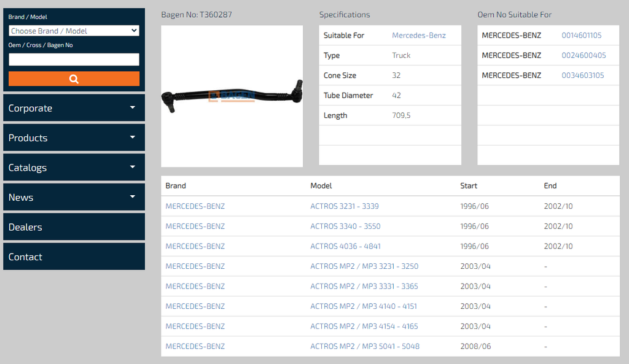
Task: Open ACTROS MP2 / MP3 5041 - 5048 link
Action: click(x=365, y=346)
